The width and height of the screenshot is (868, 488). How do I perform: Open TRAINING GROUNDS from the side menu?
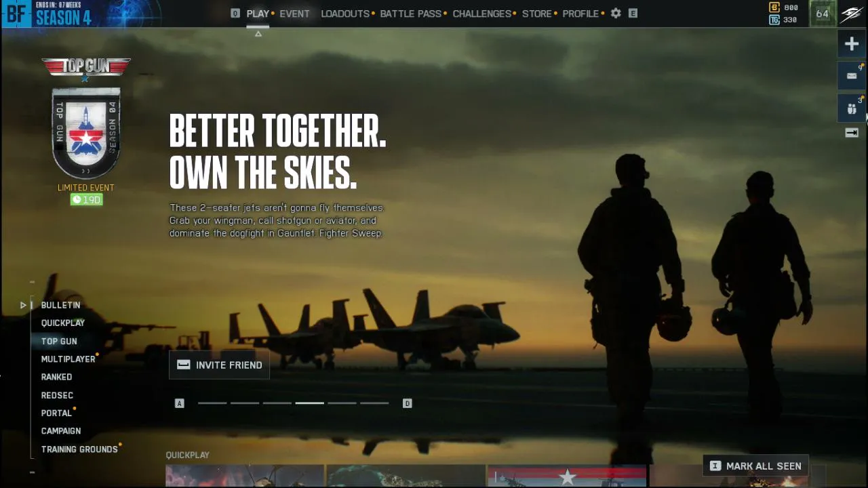point(79,449)
